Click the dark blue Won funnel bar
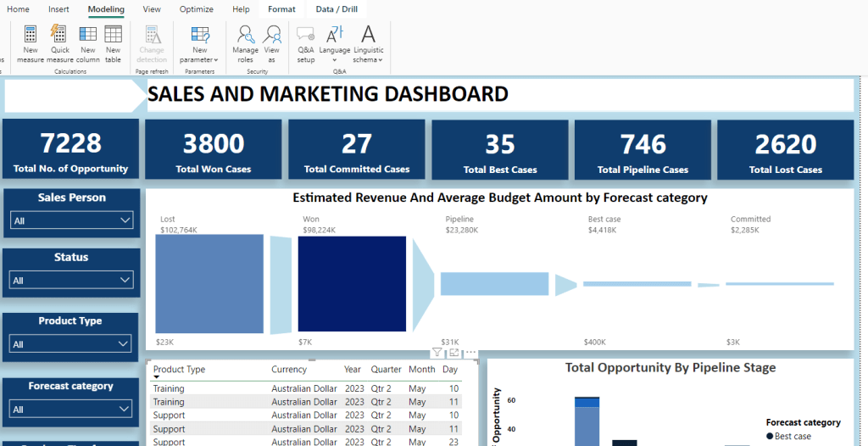The height and width of the screenshot is (446, 868). 352,284
